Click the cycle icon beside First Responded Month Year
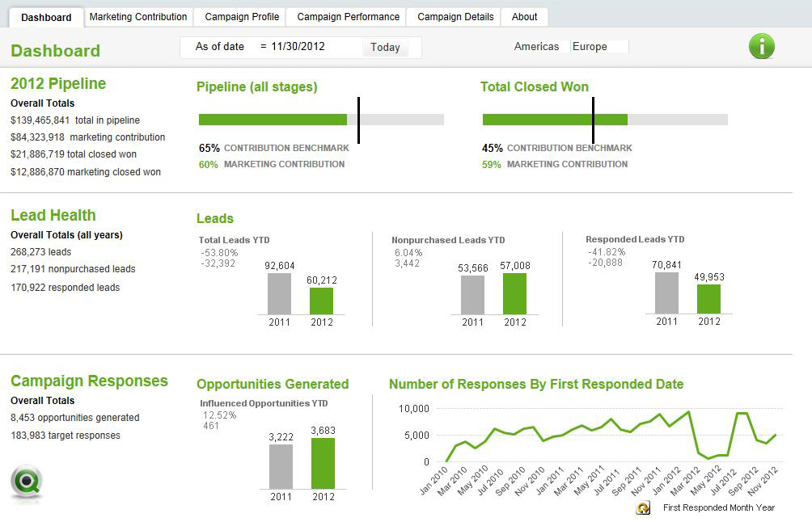 coord(643,508)
